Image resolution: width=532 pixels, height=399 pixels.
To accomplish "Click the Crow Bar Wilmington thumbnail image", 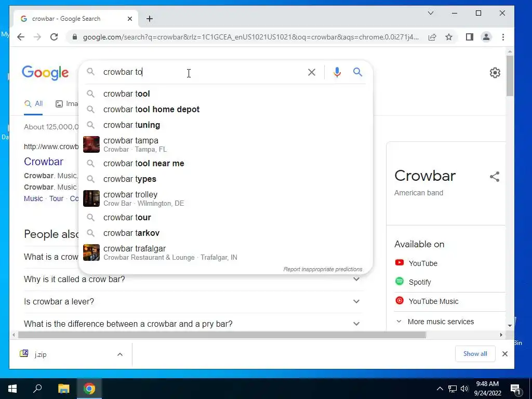I will tap(91, 198).
